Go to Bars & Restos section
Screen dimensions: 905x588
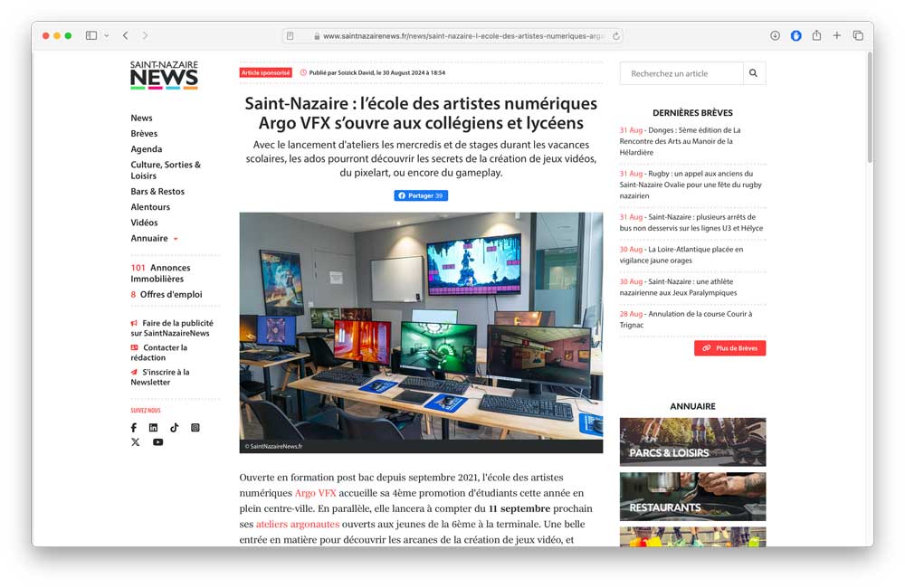point(157,192)
